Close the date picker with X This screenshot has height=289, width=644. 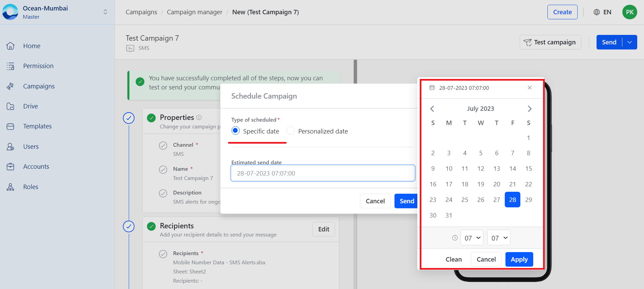coord(529,88)
